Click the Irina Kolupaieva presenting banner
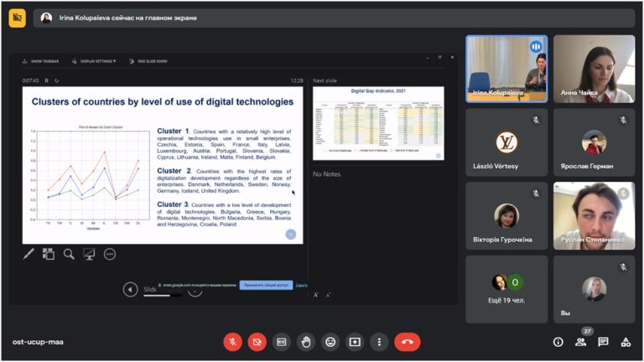644x362 pixels. pyautogui.click(x=334, y=18)
